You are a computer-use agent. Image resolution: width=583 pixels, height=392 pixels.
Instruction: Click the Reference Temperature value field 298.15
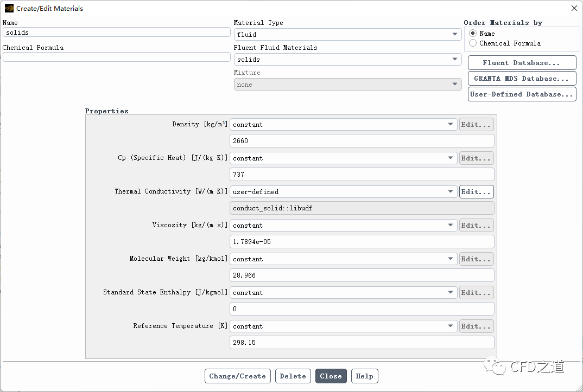(x=362, y=342)
